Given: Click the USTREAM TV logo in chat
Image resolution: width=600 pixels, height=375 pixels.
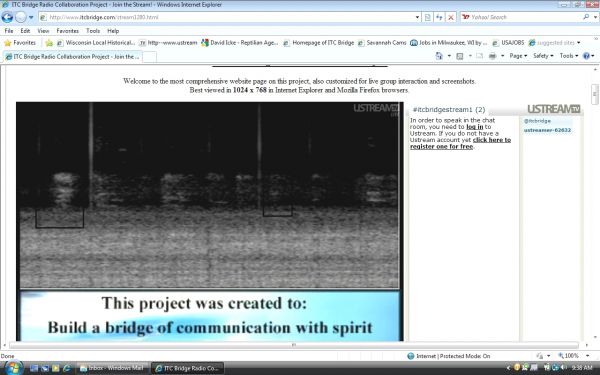Looking at the screenshot, I should pos(554,109).
